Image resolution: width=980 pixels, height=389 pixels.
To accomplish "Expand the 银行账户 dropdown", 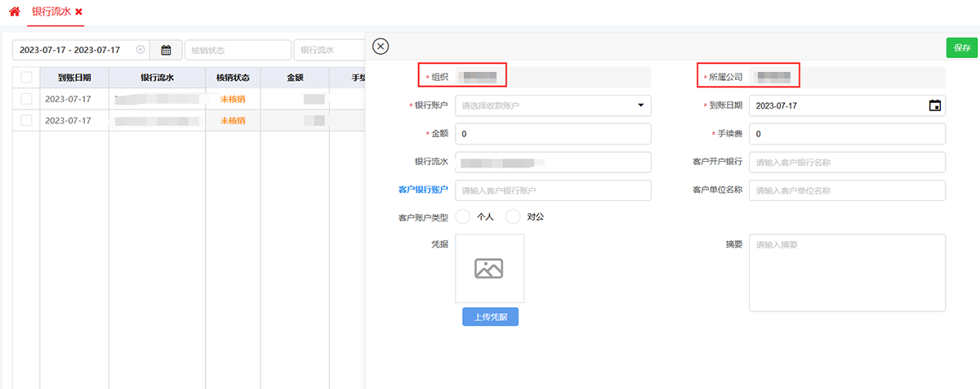I will (x=640, y=105).
